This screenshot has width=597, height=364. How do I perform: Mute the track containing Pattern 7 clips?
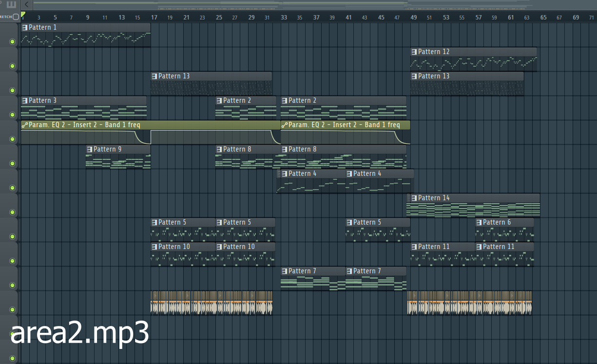pos(12,286)
